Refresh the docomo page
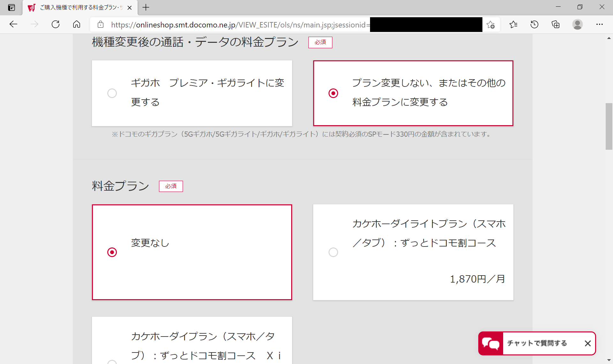This screenshot has height=364, width=613. point(56,24)
